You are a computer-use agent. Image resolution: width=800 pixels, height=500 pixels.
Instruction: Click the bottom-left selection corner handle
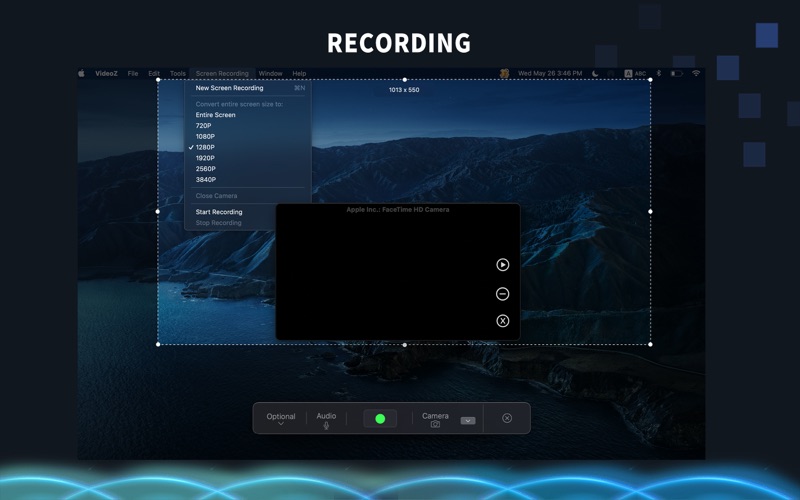tap(158, 344)
